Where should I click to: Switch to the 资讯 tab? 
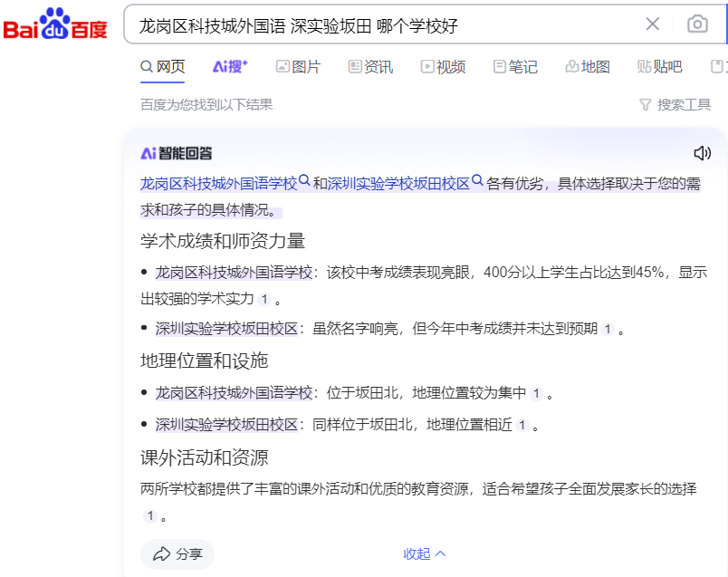click(370, 66)
